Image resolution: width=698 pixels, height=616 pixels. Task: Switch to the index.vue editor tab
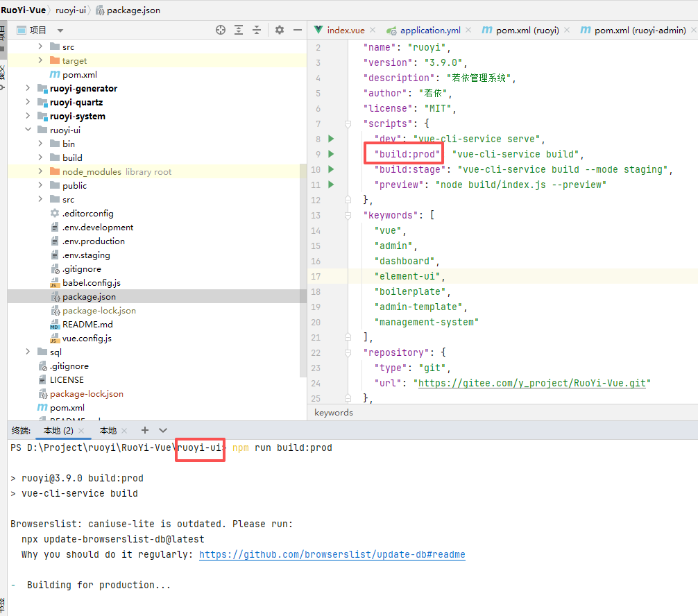point(346,30)
